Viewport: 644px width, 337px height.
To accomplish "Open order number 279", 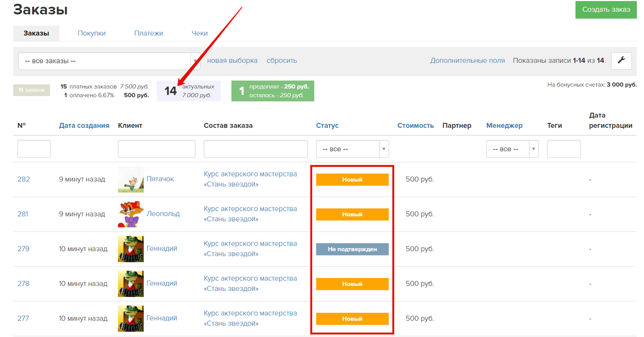I will (24, 249).
